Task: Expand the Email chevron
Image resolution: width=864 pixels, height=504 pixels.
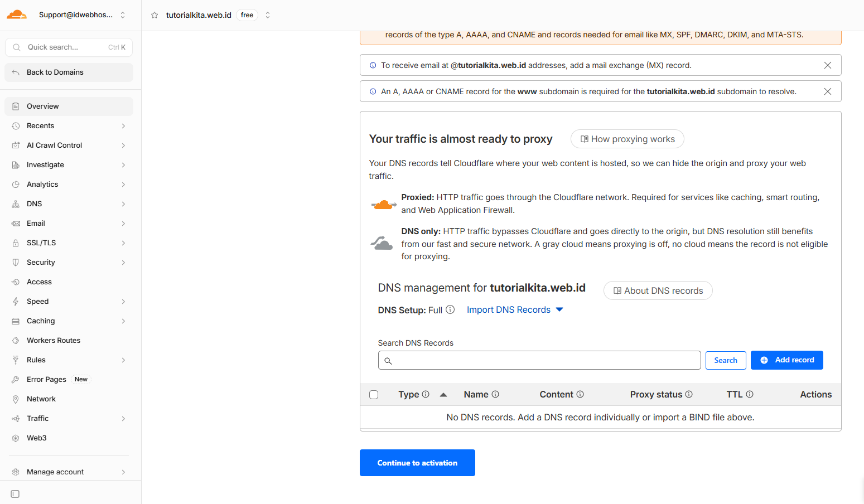Action: 123,224
